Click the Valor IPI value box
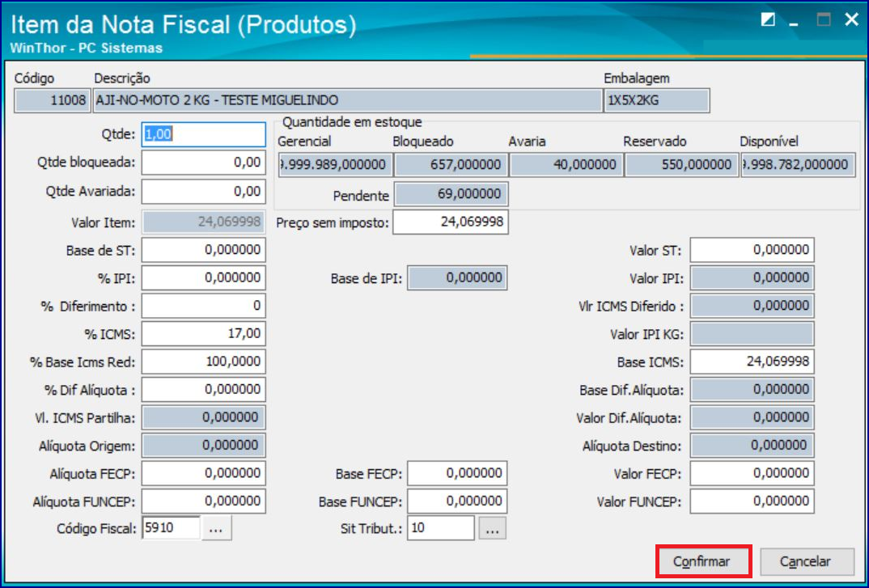This screenshot has height=588, width=869. click(x=752, y=277)
